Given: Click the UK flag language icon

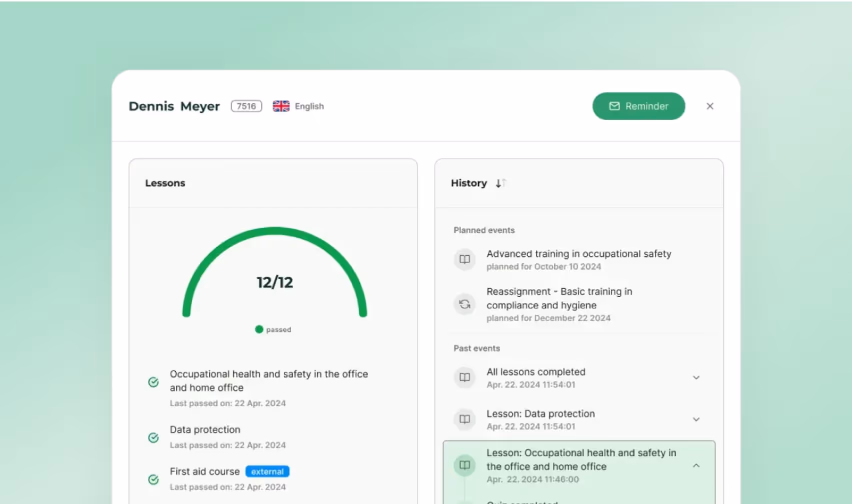Looking at the screenshot, I should tap(281, 106).
